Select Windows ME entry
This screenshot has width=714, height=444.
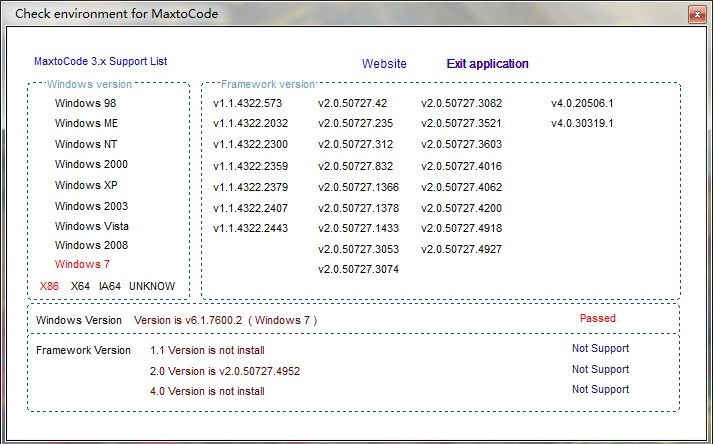point(87,123)
